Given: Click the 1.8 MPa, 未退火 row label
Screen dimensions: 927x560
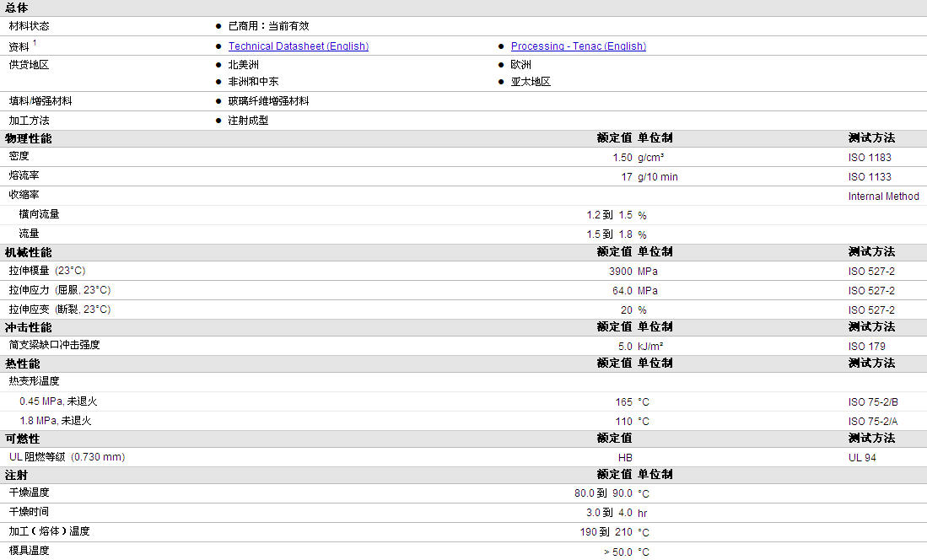Looking at the screenshot, I should 56,421.
